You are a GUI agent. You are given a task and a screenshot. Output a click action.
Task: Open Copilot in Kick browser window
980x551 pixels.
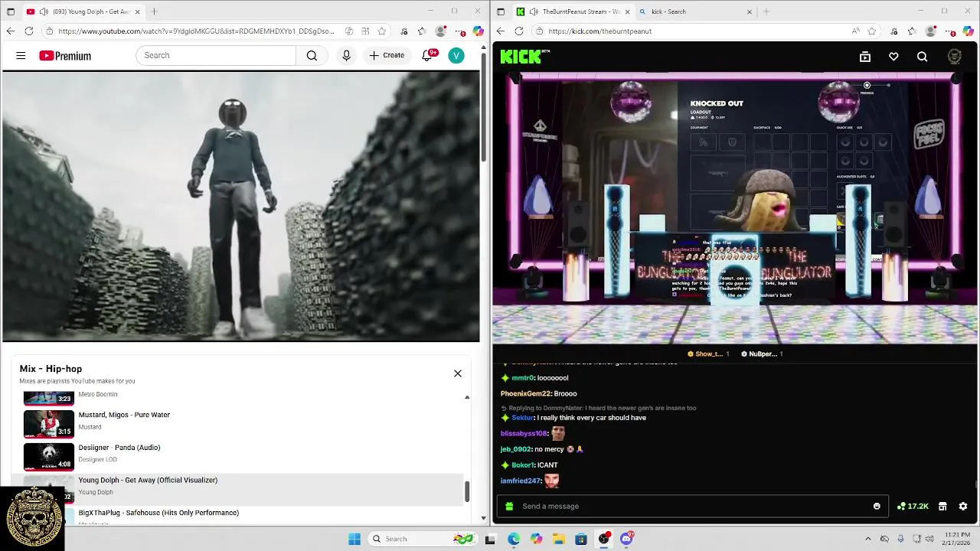tap(970, 31)
